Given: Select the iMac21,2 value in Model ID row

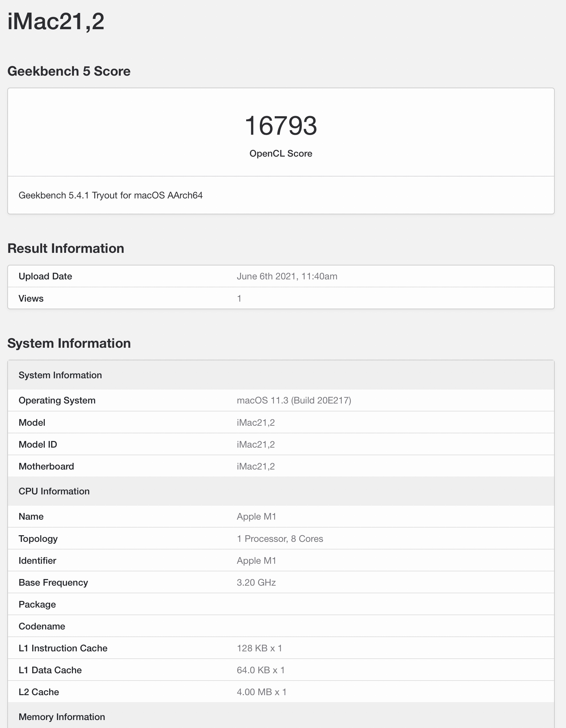Looking at the screenshot, I should pos(256,445).
